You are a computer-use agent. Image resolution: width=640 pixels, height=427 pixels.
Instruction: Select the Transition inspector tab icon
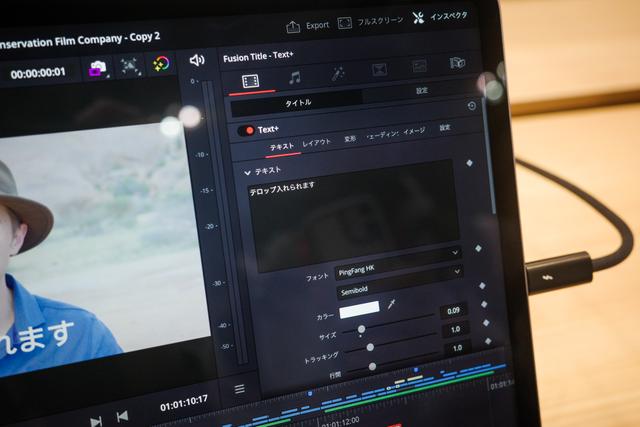(x=380, y=70)
